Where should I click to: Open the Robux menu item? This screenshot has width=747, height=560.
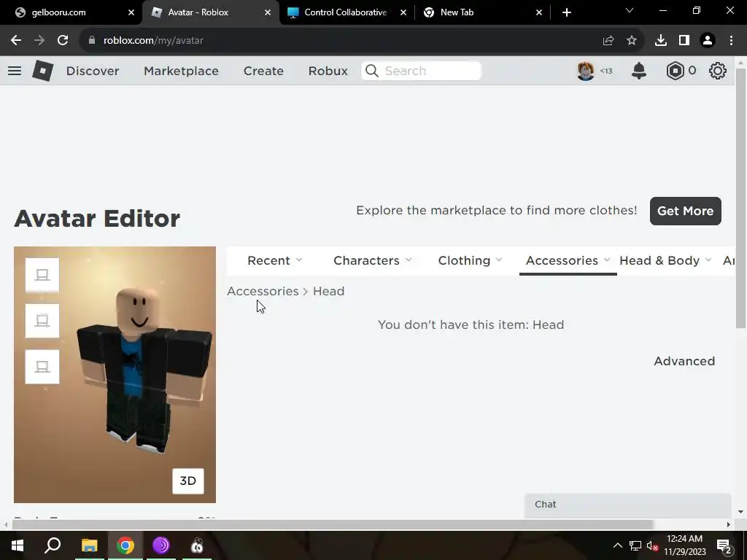pyautogui.click(x=328, y=71)
